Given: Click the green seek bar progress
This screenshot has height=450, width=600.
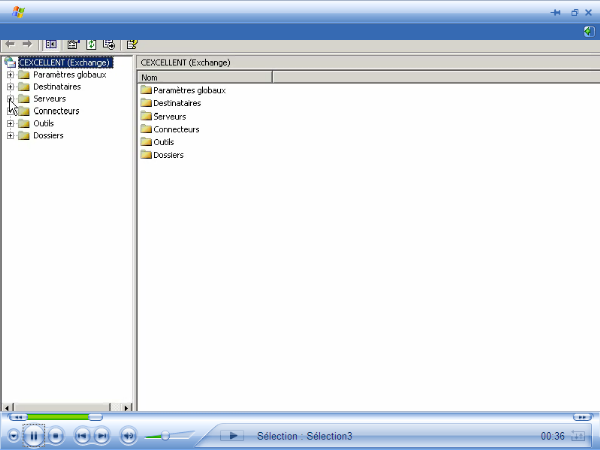Looking at the screenshot, I should pos(57,417).
